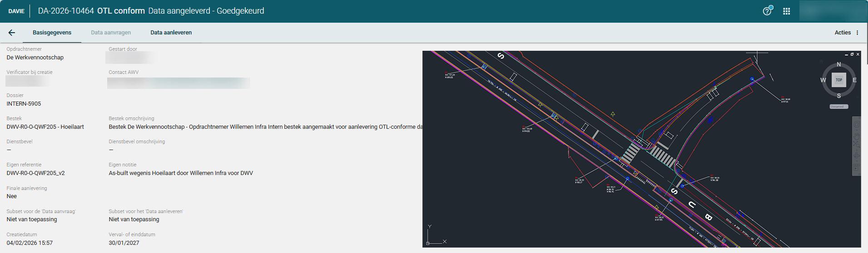Click the East compass direction letter

[854, 80]
